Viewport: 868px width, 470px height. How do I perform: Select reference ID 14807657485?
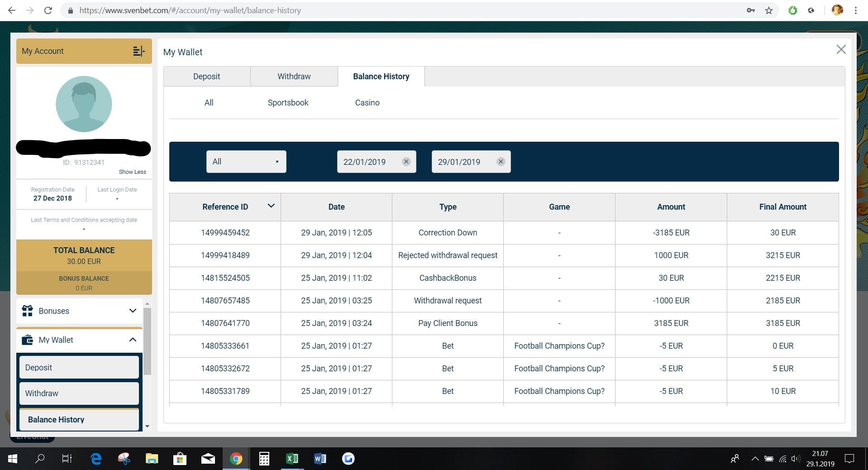[x=225, y=301]
